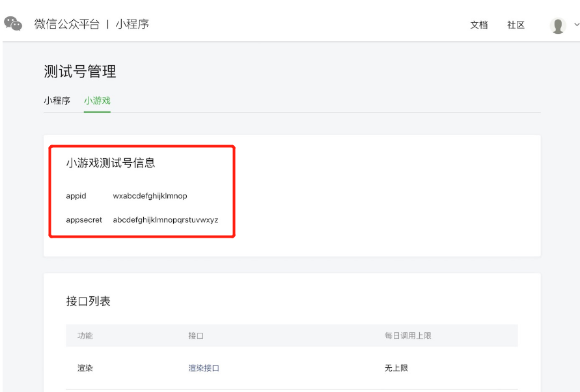580x392 pixels.
Task: Open the 社区 link in header
Action: (x=516, y=25)
